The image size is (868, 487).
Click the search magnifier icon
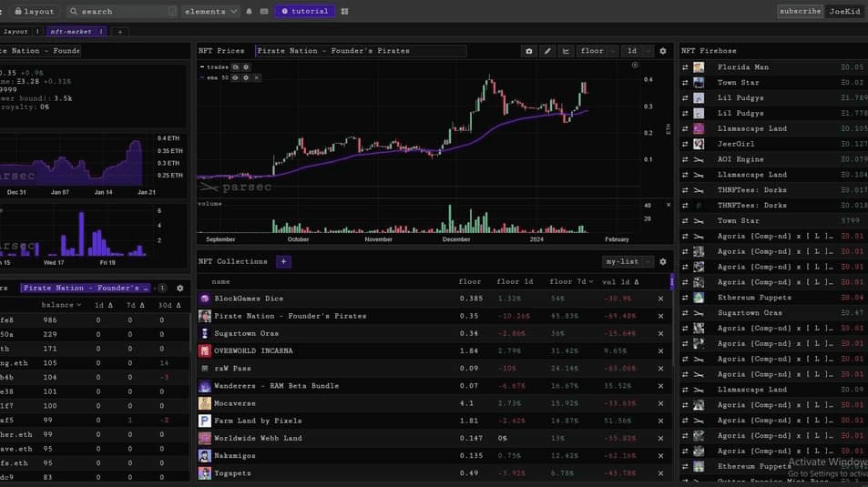74,11
